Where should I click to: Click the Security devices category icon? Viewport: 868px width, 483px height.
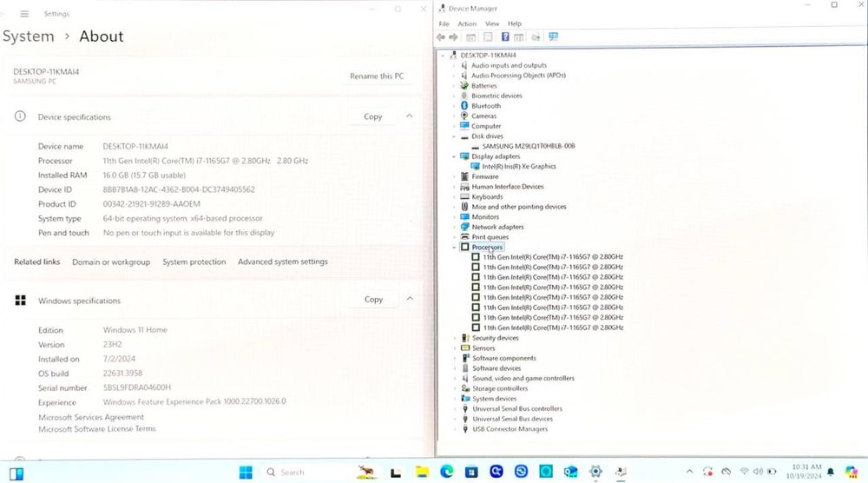(x=465, y=338)
